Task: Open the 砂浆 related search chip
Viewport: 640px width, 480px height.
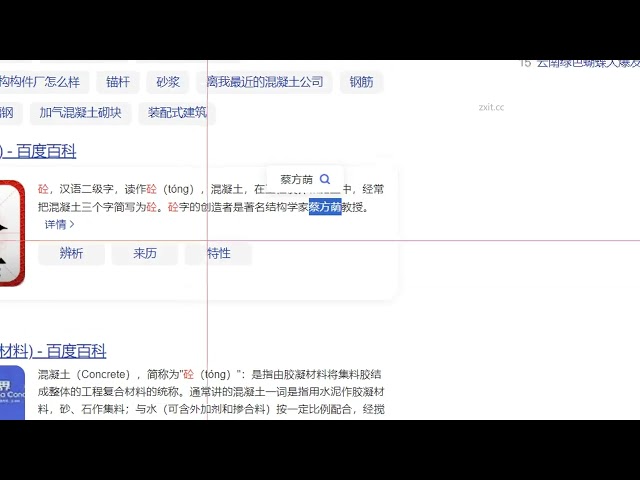Action: 168,82
